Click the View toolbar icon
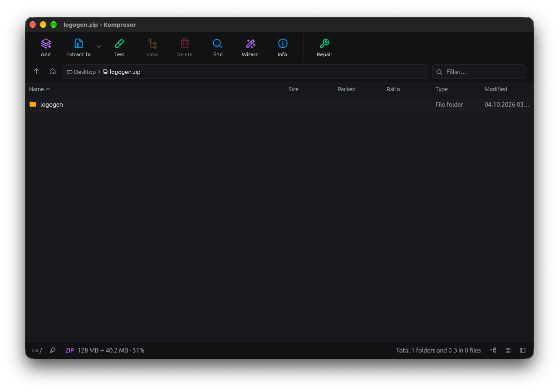The height and width of the screenshot is (392, 559). (152, 44)
